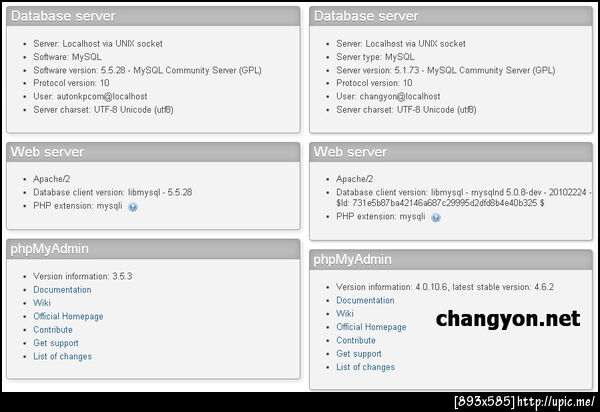
Task: Click 'Apache/2' in right Web server panel
Action: click(x=355, y=179)
